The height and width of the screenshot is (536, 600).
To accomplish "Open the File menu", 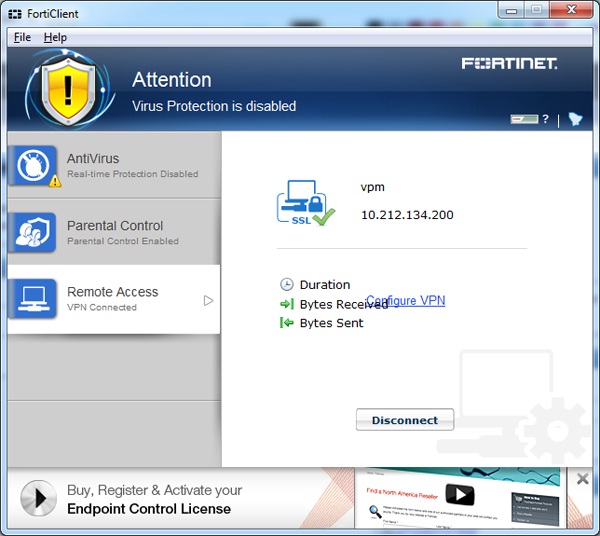I will (x=22, y=37).
